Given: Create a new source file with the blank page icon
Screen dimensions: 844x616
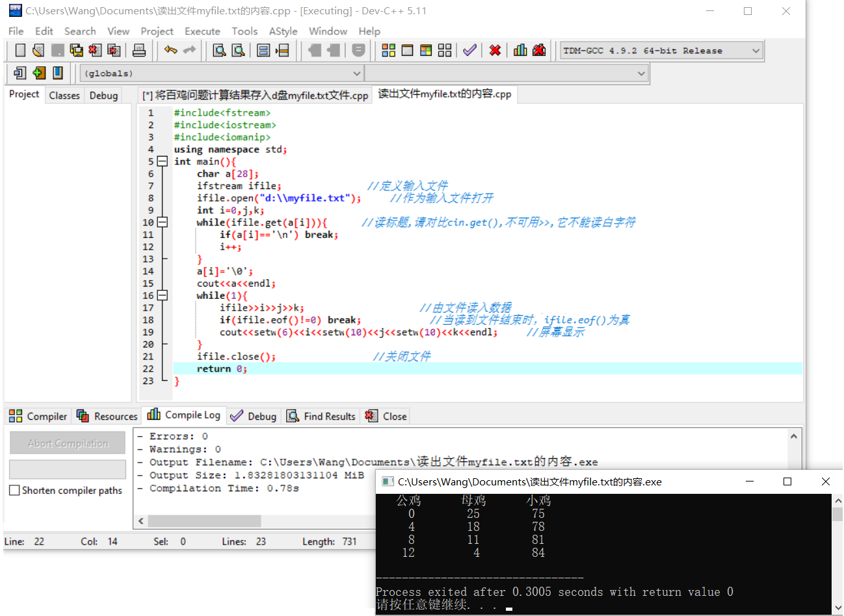Looking at the screenshot, I should click(20, 50).
